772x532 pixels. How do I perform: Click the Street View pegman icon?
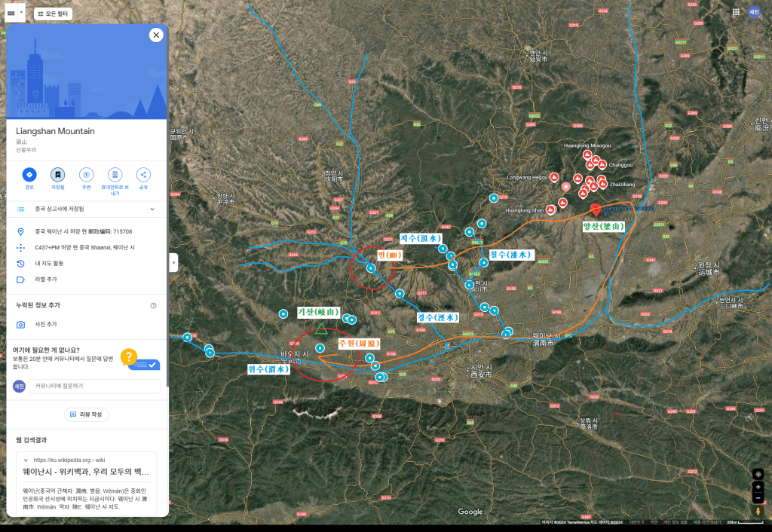[758, 512]
